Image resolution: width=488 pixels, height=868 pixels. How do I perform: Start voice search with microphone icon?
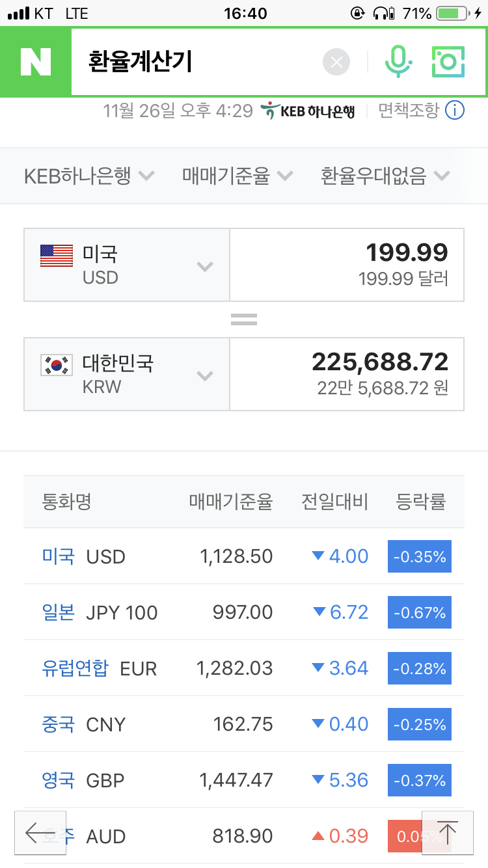tap(398, 62)
